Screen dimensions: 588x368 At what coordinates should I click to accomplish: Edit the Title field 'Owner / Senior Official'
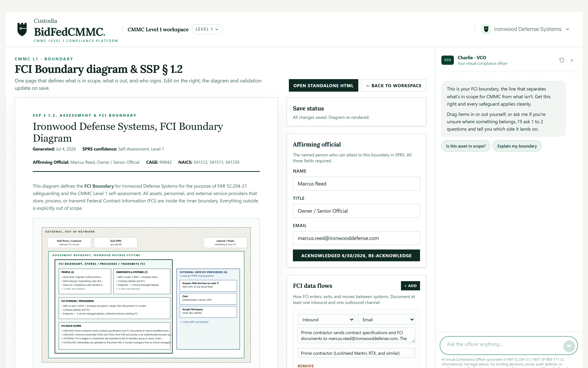356,211
